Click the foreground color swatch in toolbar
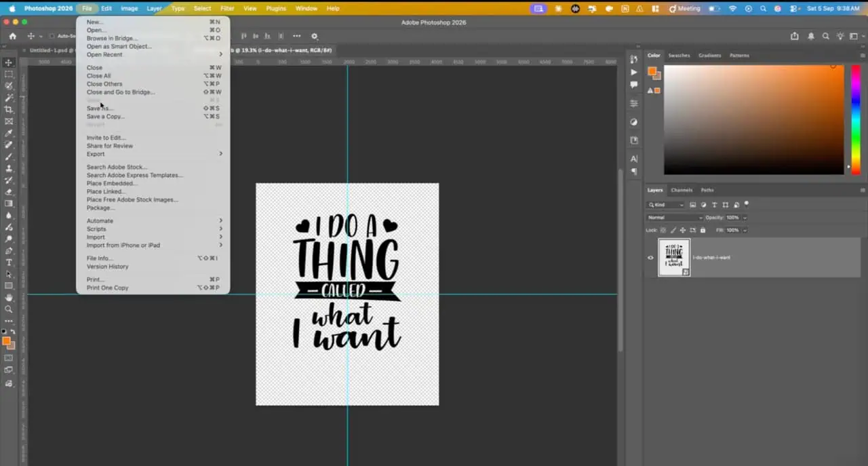 6,341
